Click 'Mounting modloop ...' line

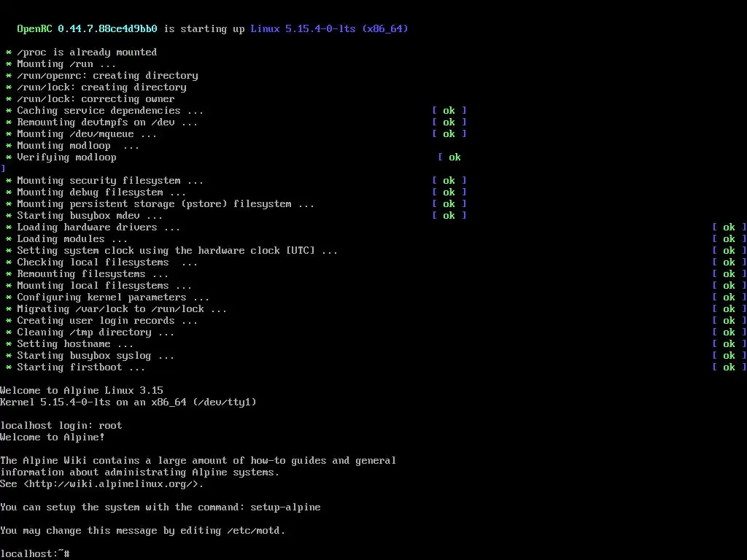(78, 145)
